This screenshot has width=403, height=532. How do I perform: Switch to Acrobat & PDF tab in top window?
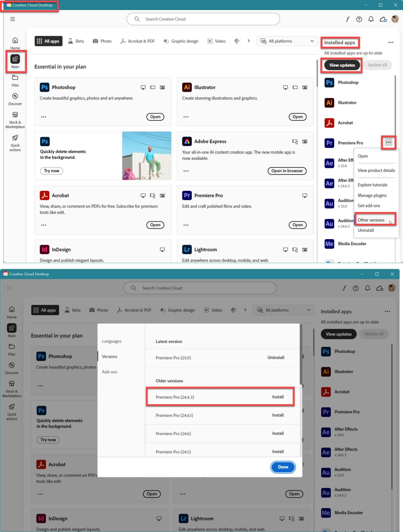pos(138,41)
